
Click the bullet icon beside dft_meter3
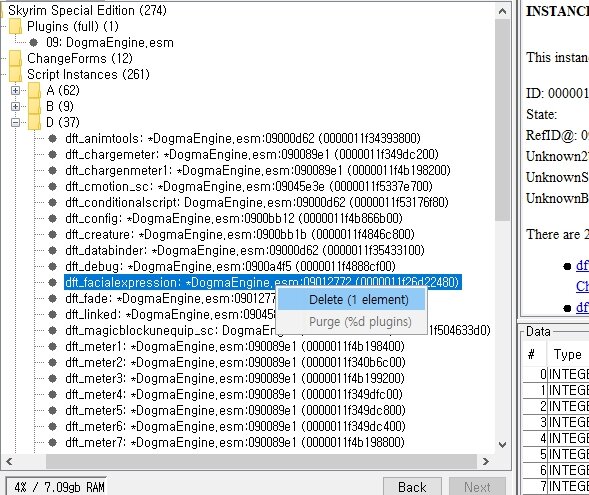(x=53, y=378)
